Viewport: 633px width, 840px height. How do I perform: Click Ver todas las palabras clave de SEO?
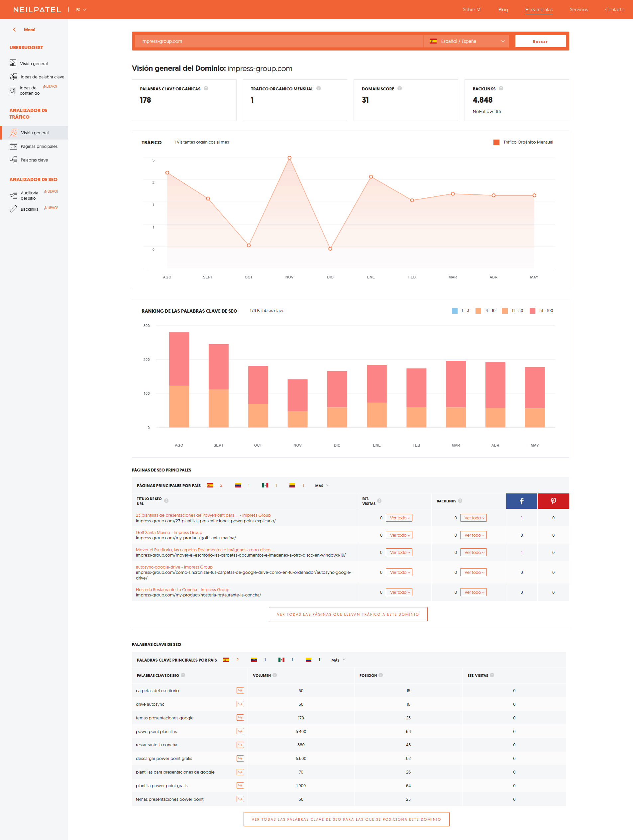pos(346,819)
